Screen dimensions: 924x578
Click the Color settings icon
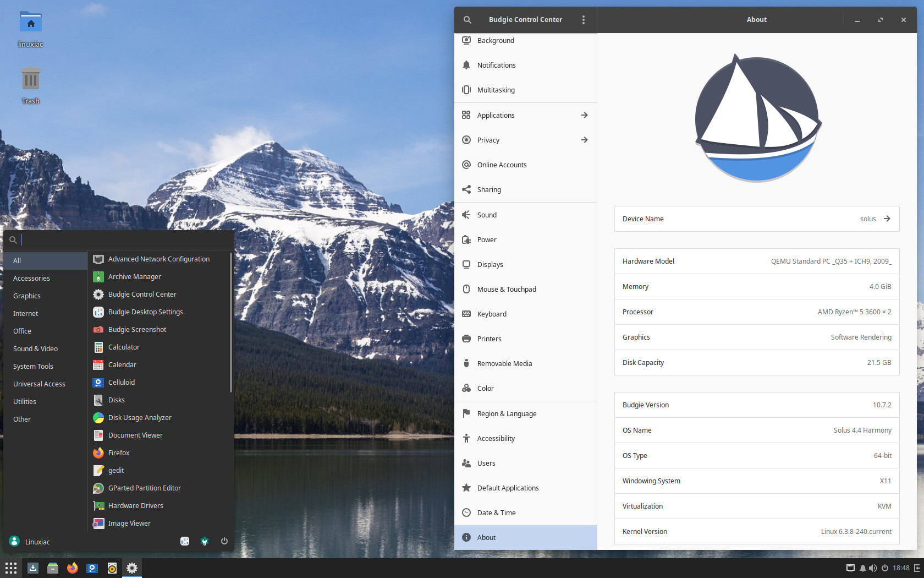tap(466, 388)
